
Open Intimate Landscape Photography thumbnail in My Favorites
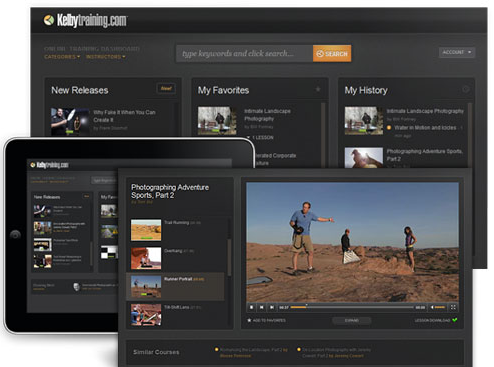[217, 120]
